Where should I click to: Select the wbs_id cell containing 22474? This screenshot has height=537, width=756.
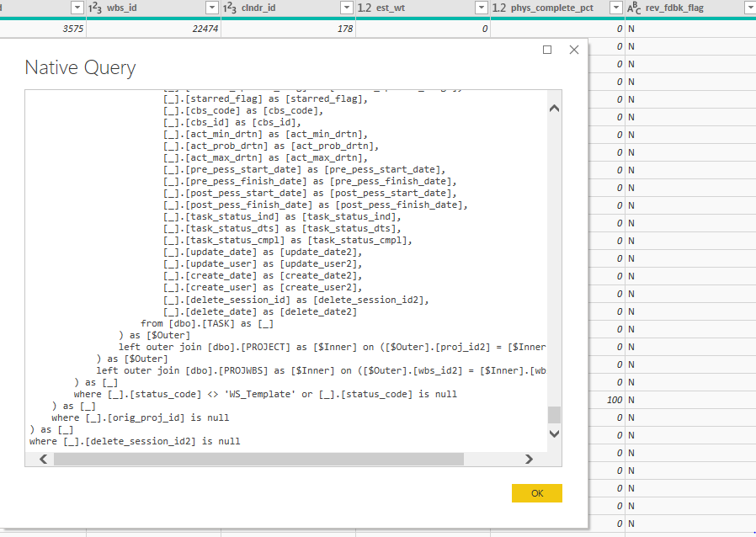tap(153, 29)
